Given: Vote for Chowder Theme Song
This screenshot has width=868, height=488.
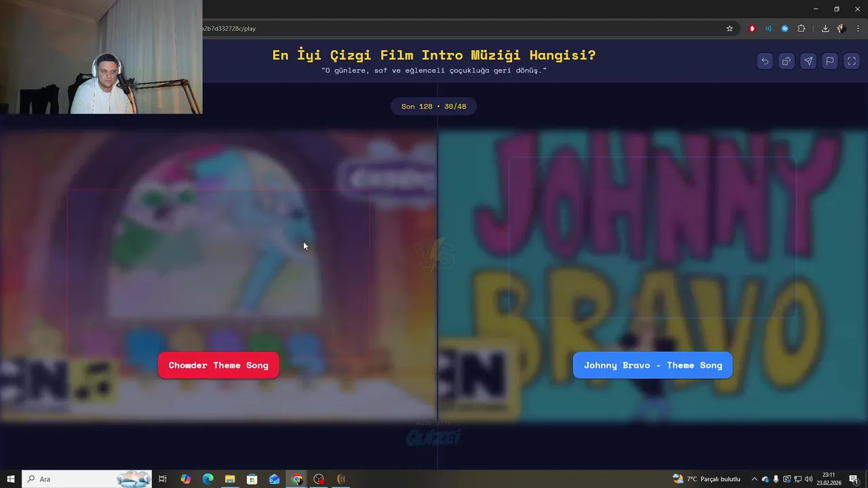Looking at the screenshot, I should [x=218, y=365].
